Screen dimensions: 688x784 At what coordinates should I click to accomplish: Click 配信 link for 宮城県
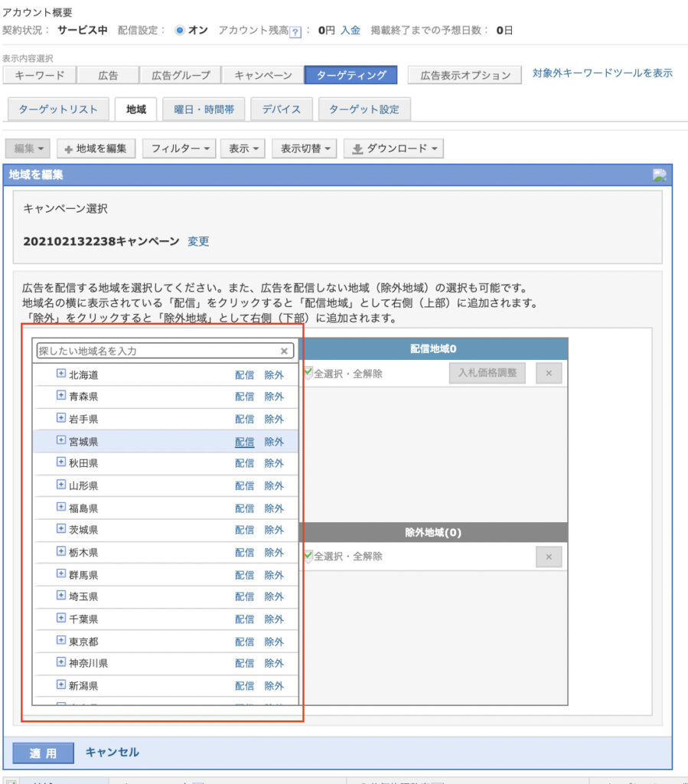(244, 442)
